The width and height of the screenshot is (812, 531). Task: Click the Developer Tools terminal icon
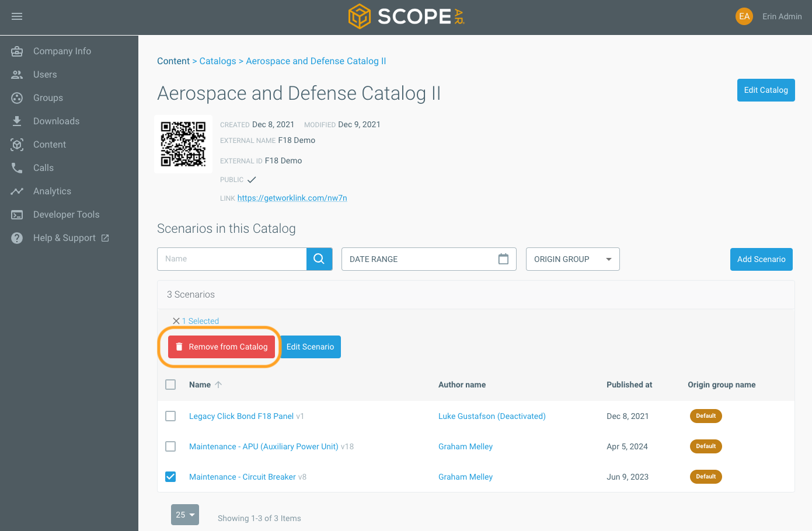[x=17, y=215]
